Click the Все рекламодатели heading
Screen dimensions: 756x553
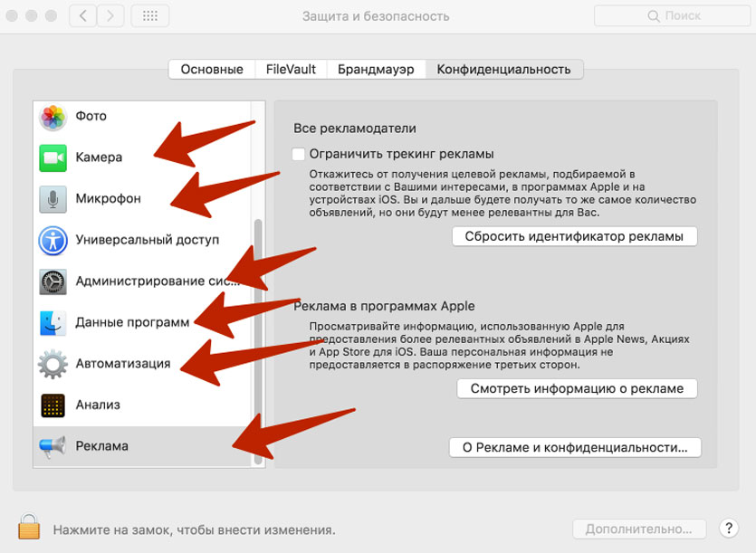coord(354,129)
